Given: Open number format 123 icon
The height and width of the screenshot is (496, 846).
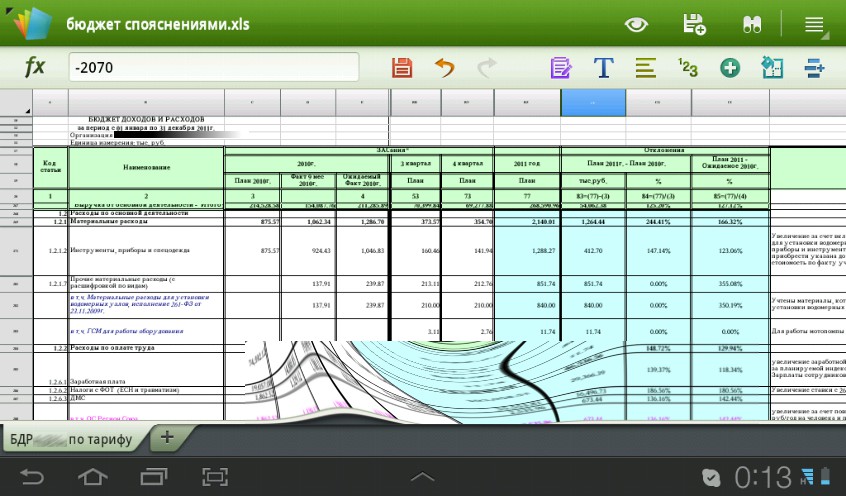Looking at the screenshot, I should 688,68.
